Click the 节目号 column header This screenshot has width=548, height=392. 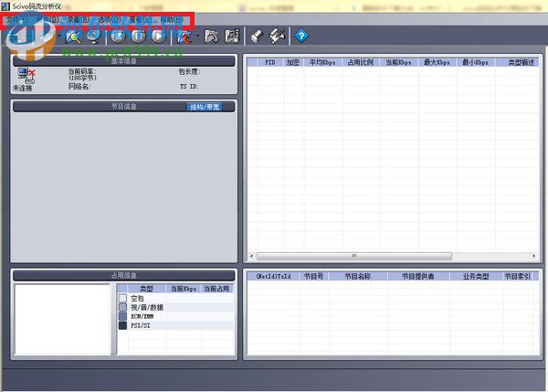tap(314, 277)
